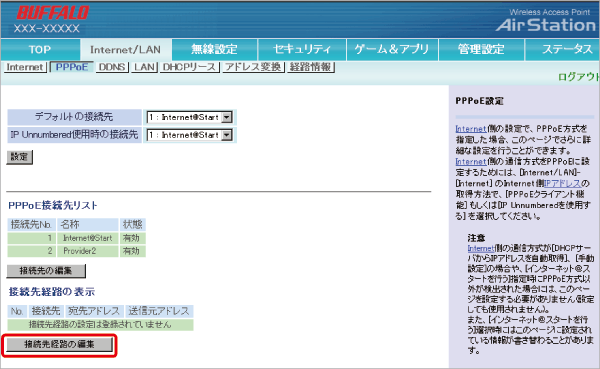Click the BUFFALO logo

pyautogui.click(x=53, y=13)
